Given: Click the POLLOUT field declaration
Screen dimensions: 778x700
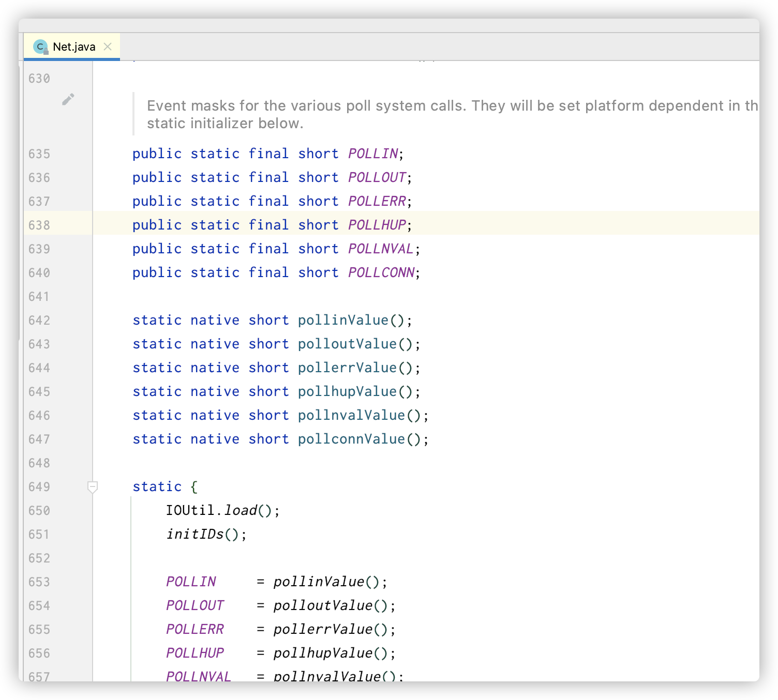Looking at the screenshot, I should (377, 177).
